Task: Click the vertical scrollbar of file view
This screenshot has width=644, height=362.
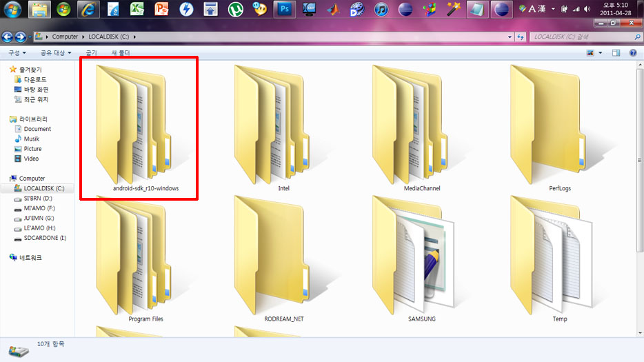Action: [639, 160]
